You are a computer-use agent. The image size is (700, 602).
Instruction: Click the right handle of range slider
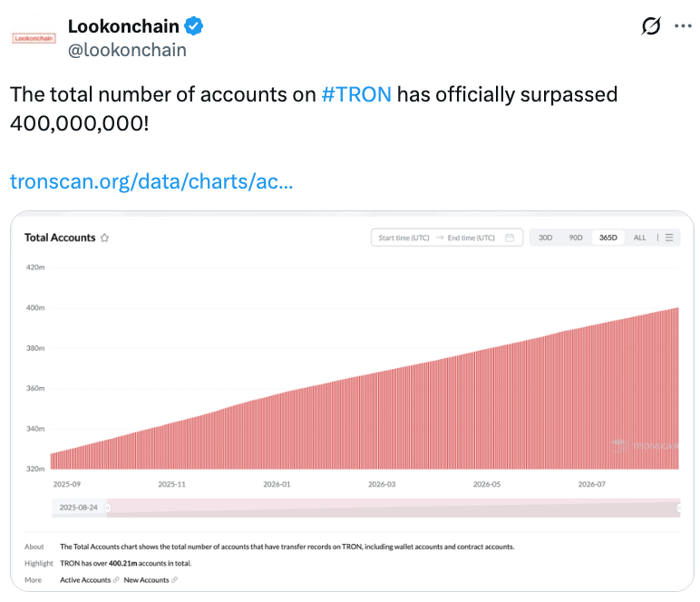(678, 508)
